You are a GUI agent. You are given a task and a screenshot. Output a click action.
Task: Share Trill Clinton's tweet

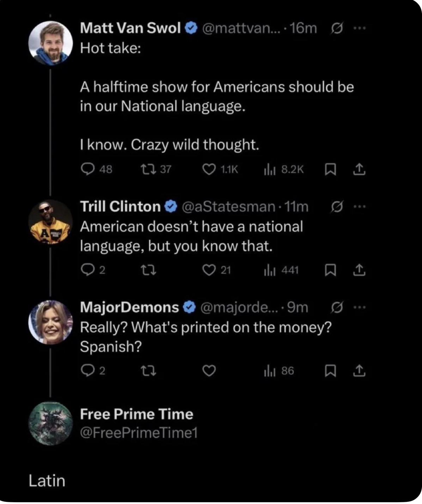click(x=359, y=270)
